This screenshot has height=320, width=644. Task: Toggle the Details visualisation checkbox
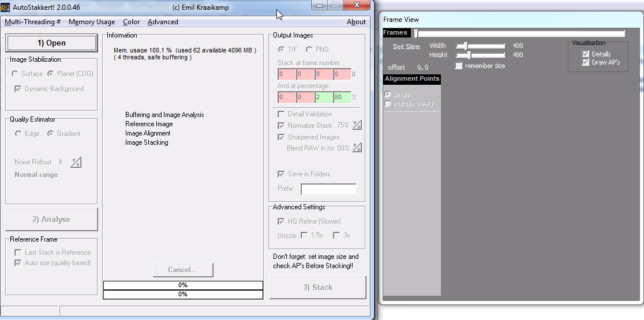coord(586,54)
